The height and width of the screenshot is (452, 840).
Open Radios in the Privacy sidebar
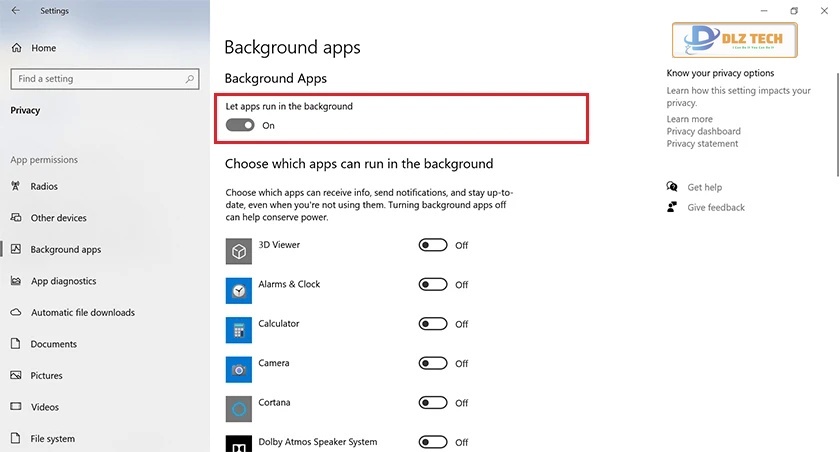coord(44,186)
